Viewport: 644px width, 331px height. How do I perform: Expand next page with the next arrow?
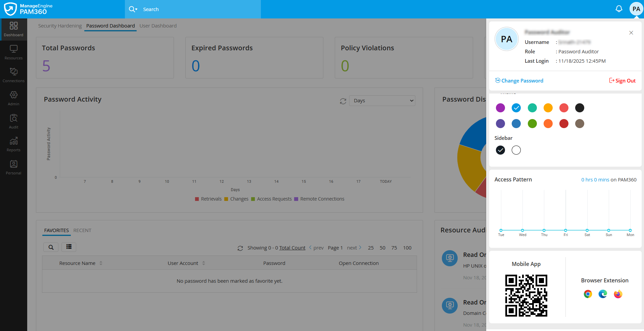pos(360,247)
